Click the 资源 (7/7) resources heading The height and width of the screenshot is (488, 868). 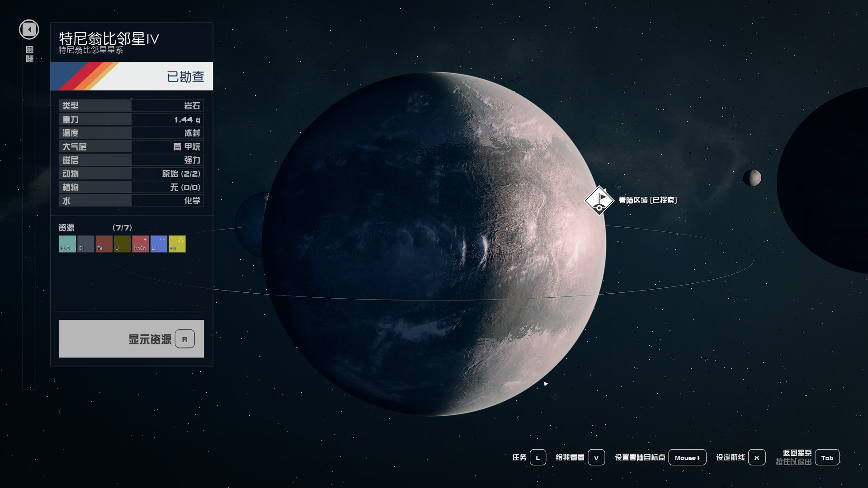pyautogui.click(x=95, y=228)
